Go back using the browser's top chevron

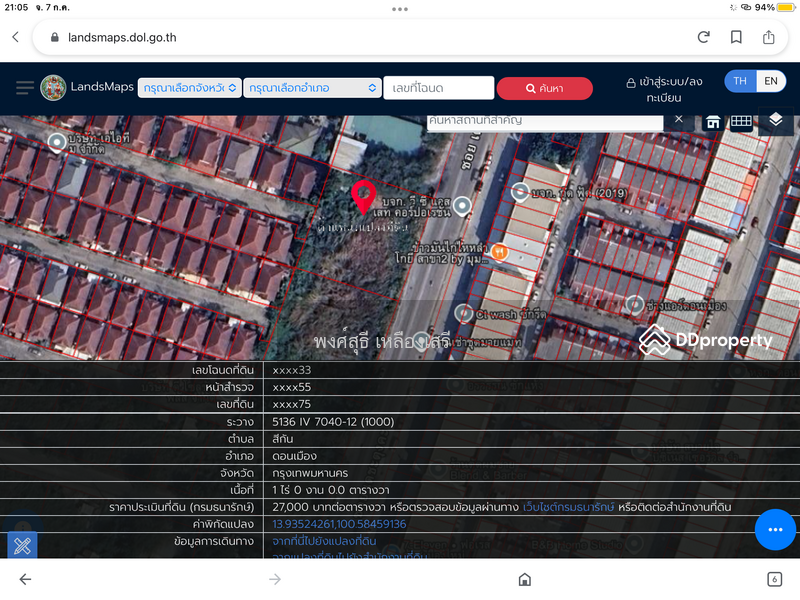click(x=16, y=37)
